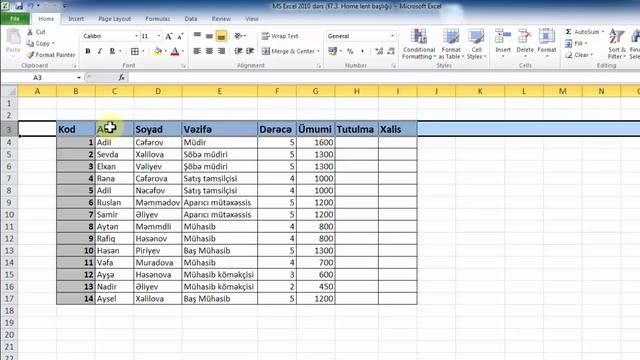Toggle Bottom Align button
Image resolution: width=640 pixels, height=360 pixels.
pyautogui.click(x=221, y=36)
